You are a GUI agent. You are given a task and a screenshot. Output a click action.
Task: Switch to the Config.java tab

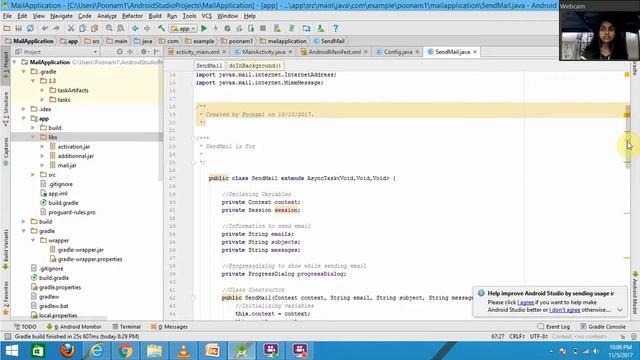click(397, 52)
